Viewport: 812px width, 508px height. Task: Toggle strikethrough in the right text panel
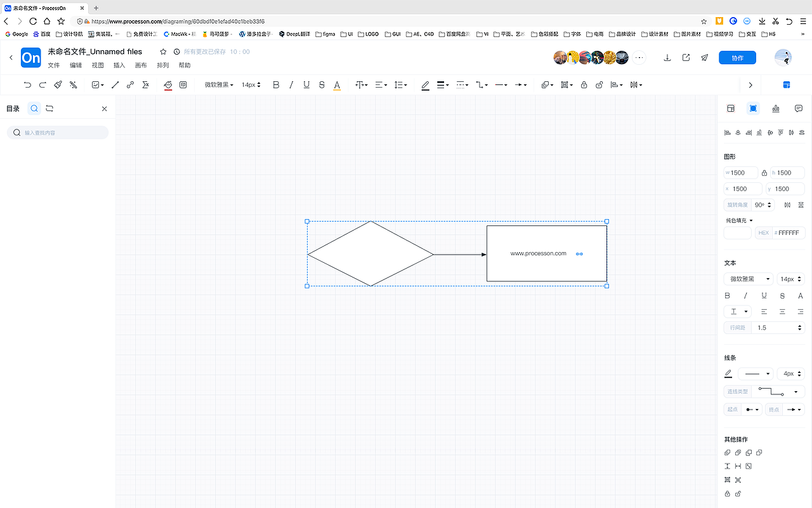pyautogui.click(x=782, y=295)
